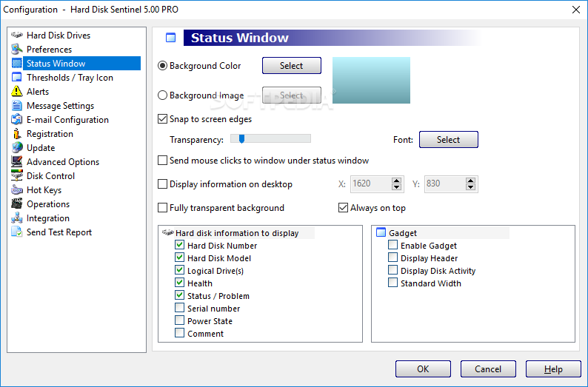This screenshot has width=588, height=387.
Task: Increase the X position spinner value
Action: (x=396, y=181)
